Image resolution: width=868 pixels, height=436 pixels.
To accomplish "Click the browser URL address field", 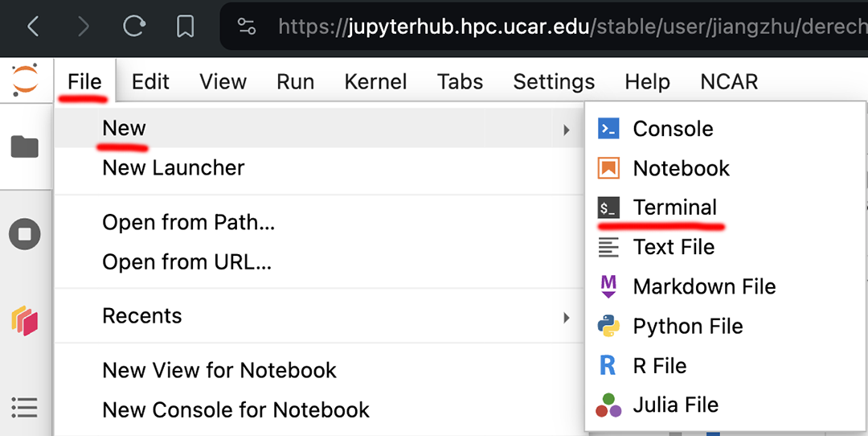I will [563, 27].
